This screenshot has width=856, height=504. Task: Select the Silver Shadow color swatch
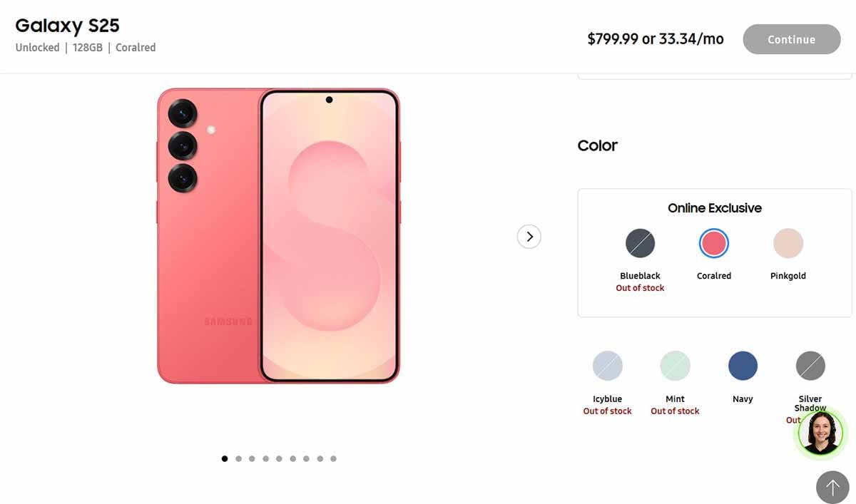[810, 366]
